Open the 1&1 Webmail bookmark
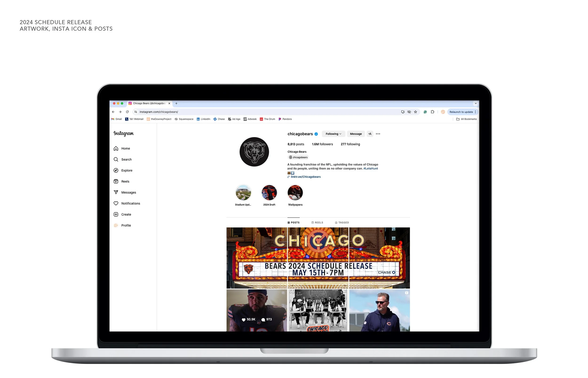 click(134, 119)
